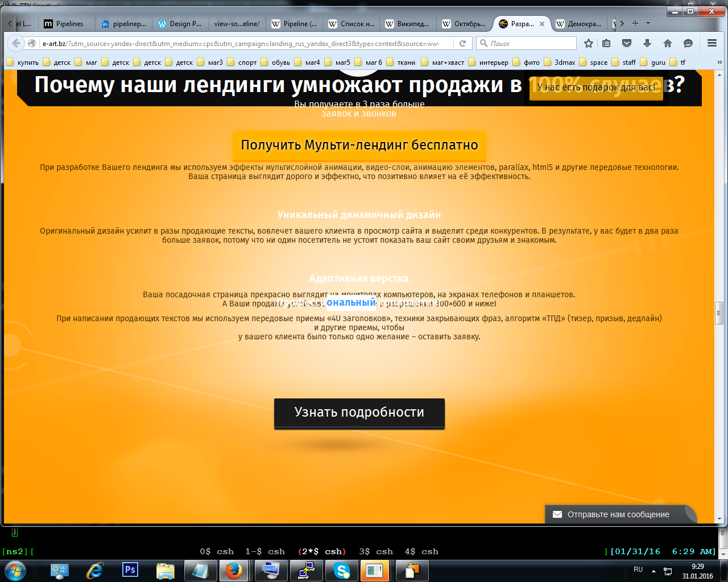728x582 pixels.
Task: Open the спорт bookmarks folder
Action: [x=242, y=63]
